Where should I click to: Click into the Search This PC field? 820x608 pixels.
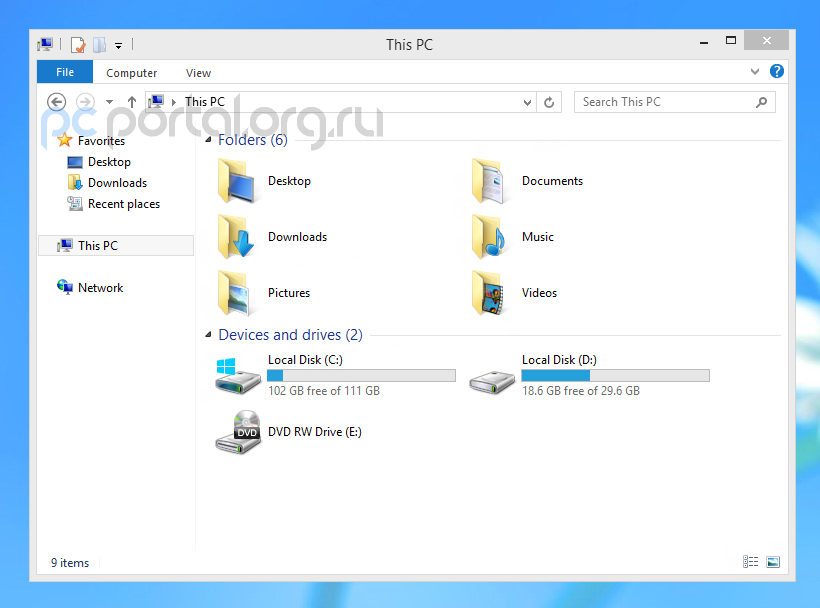(665, 102)
